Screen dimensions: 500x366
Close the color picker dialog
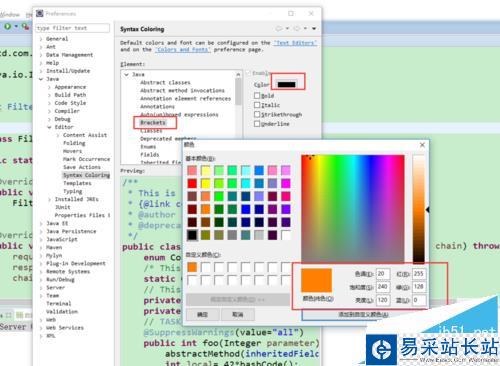[x=422, y=145]
